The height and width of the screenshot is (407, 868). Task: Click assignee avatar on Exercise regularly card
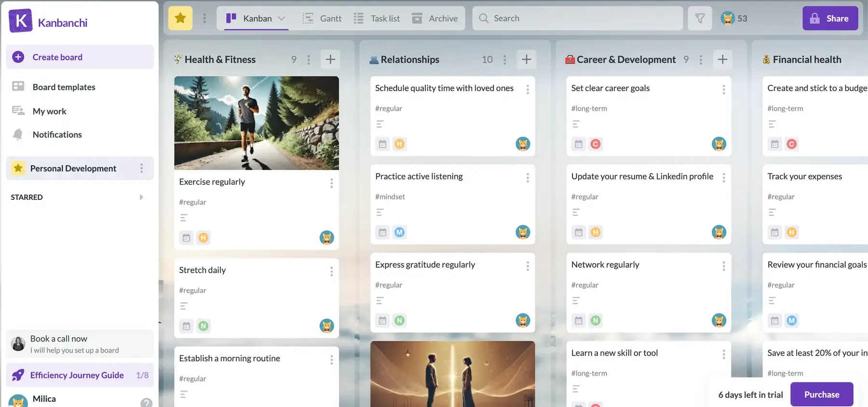(x=327, y=237)
